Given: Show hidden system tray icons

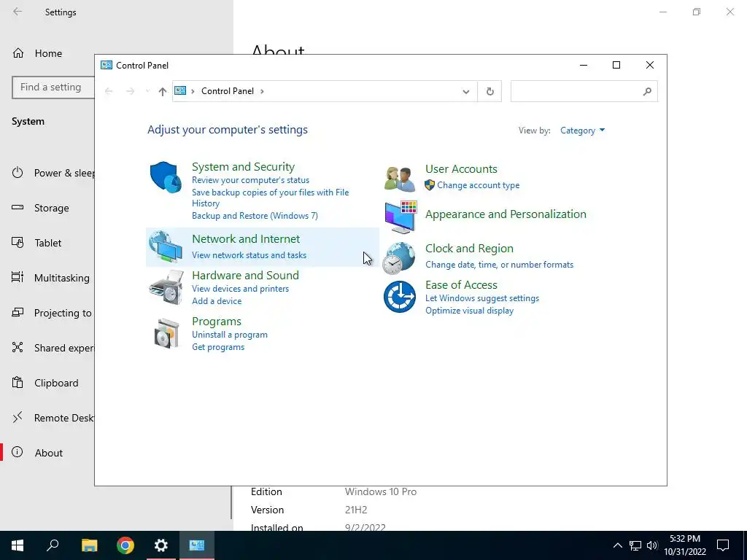Looking at the screenshot, I should (617, 545).
